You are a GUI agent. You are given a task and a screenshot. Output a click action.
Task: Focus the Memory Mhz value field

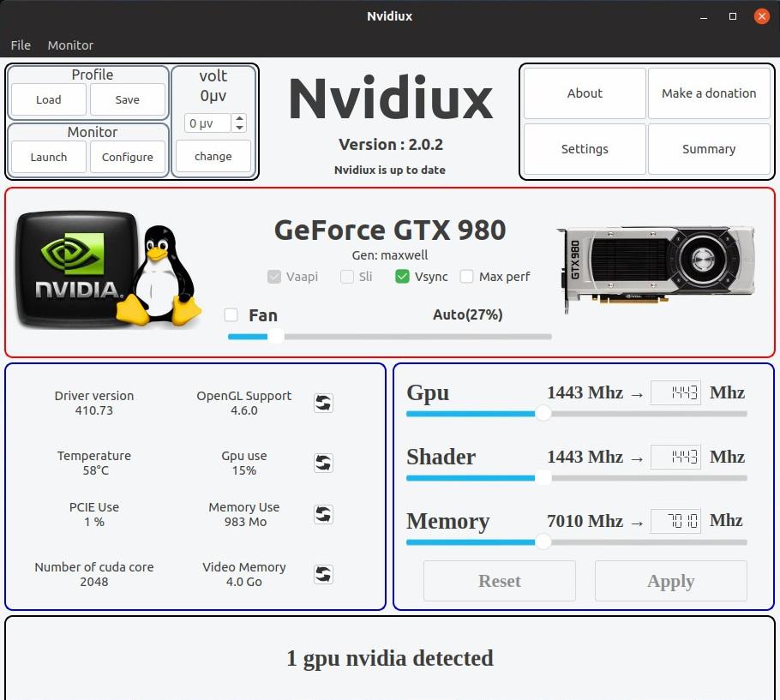click(x=675, y=521)
